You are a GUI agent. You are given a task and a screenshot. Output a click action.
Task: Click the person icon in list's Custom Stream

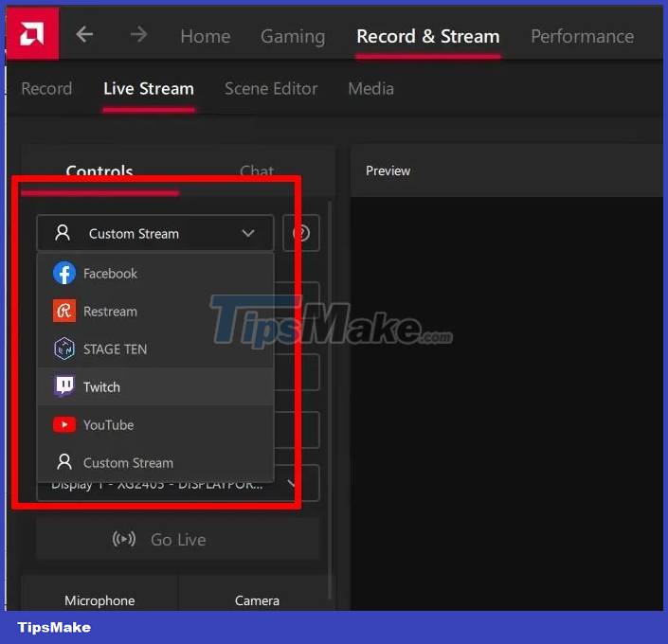click(64, 462)
